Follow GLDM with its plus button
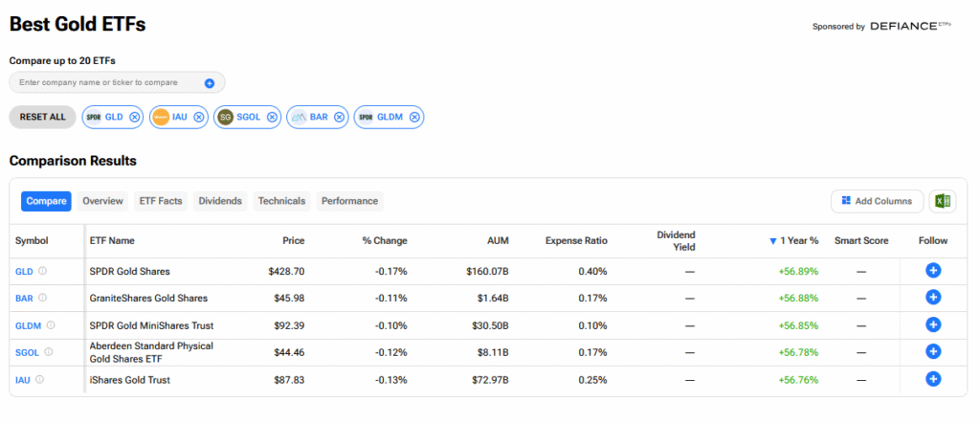 click(933, 324)
